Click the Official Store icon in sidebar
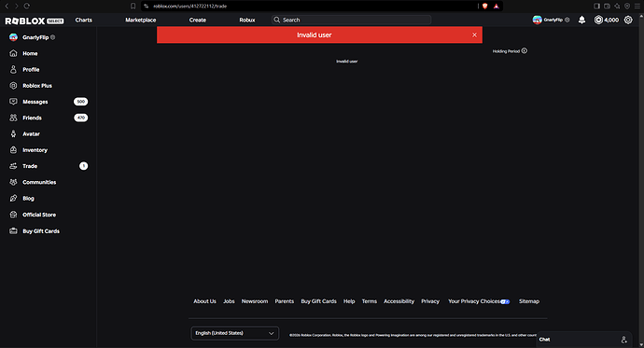644x348 pixels. [14, 215]
